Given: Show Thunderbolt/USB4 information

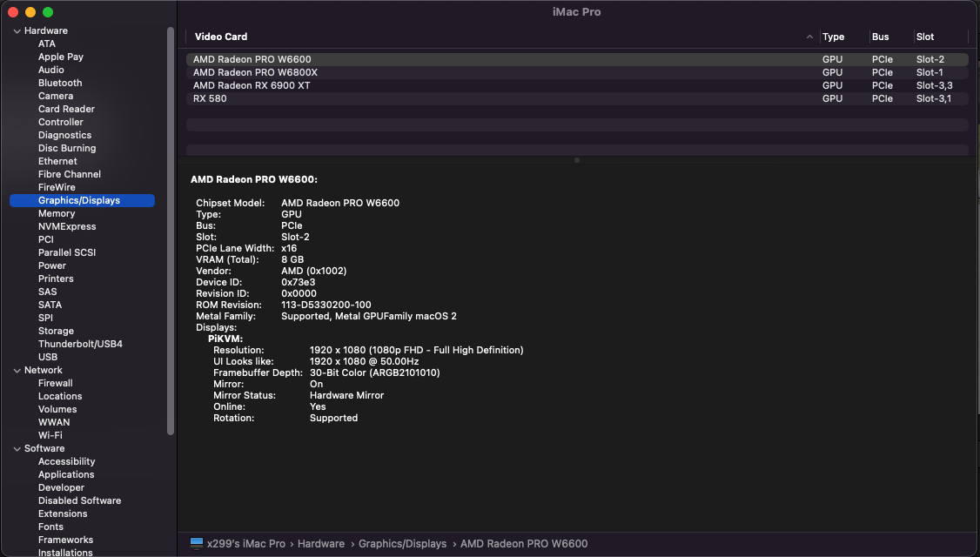Looking at the screenshot, I should coord(80,344).
